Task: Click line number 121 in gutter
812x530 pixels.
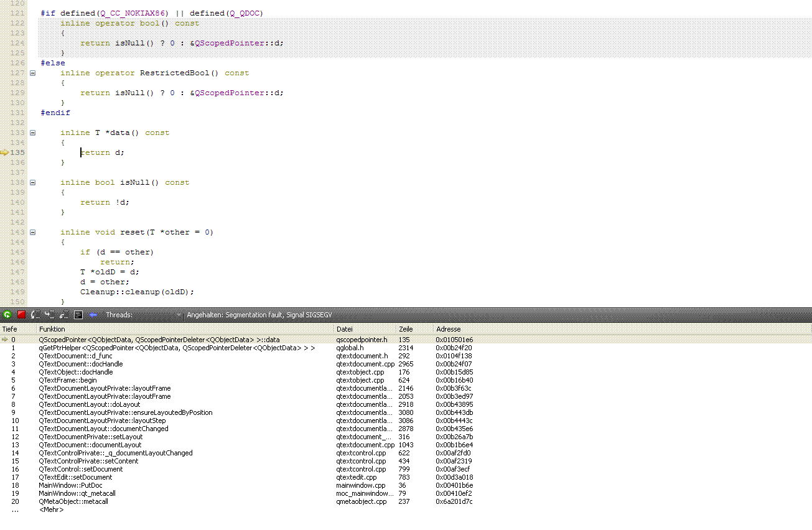Action: click(x=17, y=13)
